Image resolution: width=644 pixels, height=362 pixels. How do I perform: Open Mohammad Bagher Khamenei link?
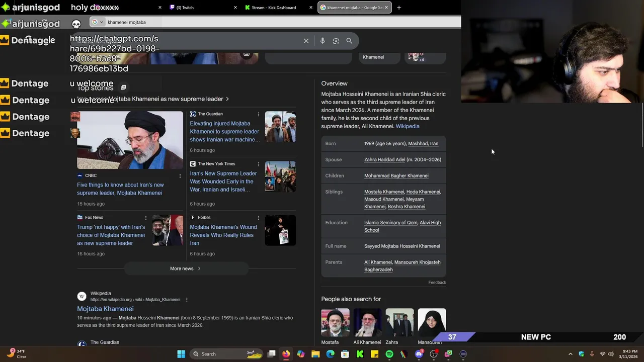click(396, 176)
